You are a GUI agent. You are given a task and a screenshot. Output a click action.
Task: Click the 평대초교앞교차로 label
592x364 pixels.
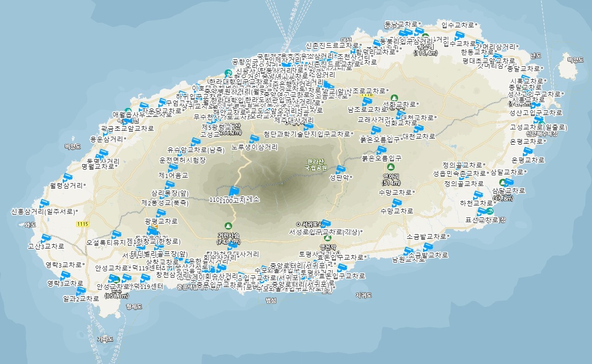point(488,61)
